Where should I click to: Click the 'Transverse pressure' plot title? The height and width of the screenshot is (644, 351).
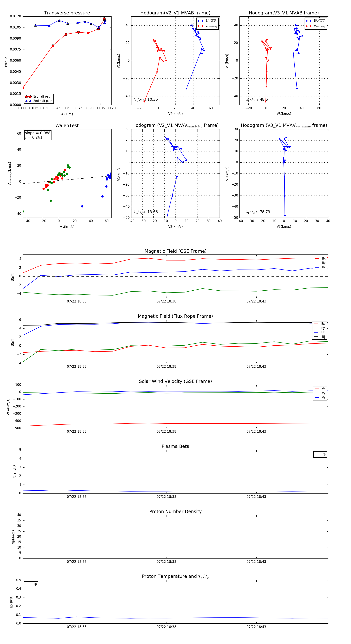pyautogui.click(x=67, y=13)
